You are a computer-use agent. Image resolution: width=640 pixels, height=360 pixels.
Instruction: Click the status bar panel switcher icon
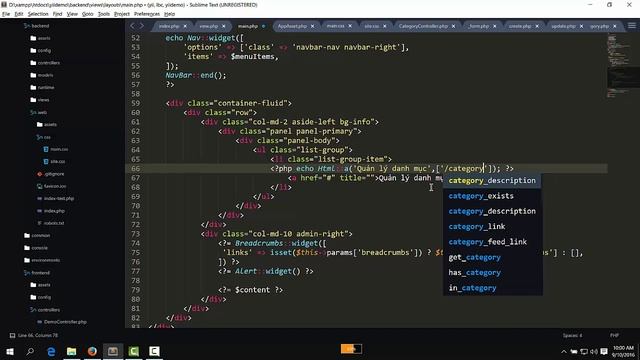click(x=12, y=336)
